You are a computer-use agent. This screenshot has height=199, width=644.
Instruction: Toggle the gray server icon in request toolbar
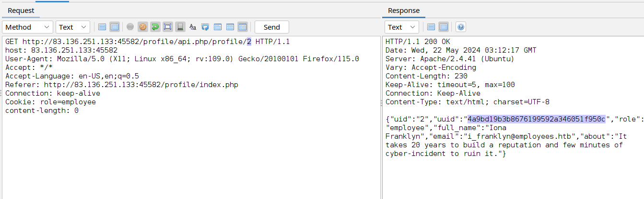[180, 27]
